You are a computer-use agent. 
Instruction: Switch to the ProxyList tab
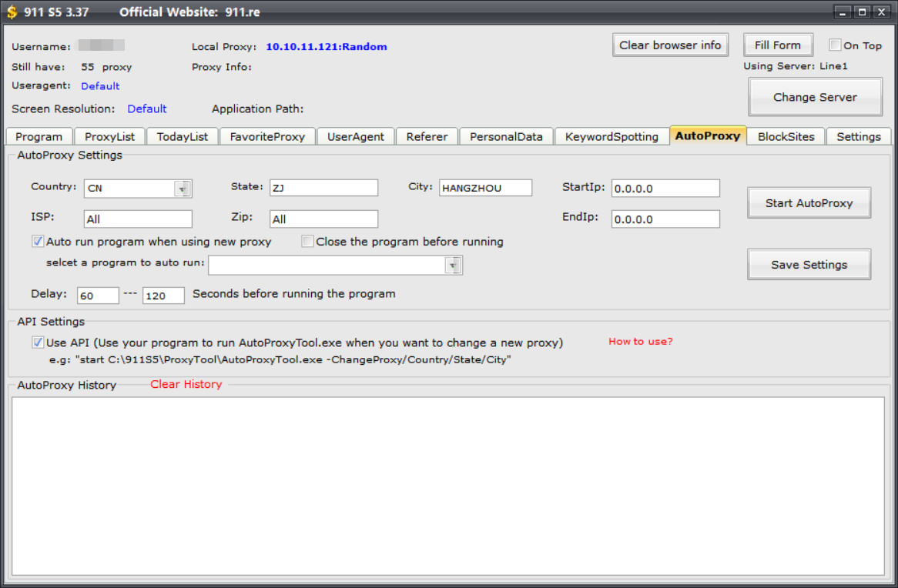tap(109, 137)
